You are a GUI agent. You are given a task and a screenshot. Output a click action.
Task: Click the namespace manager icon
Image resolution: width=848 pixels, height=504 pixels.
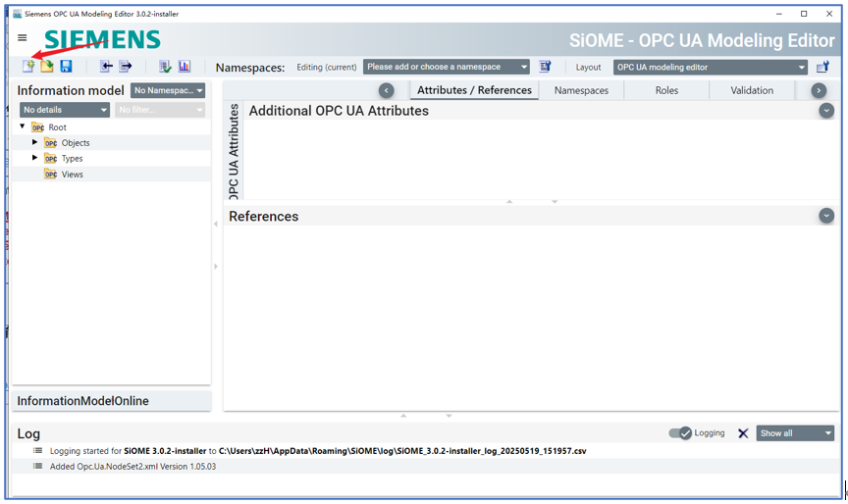(x=545, y=67)
